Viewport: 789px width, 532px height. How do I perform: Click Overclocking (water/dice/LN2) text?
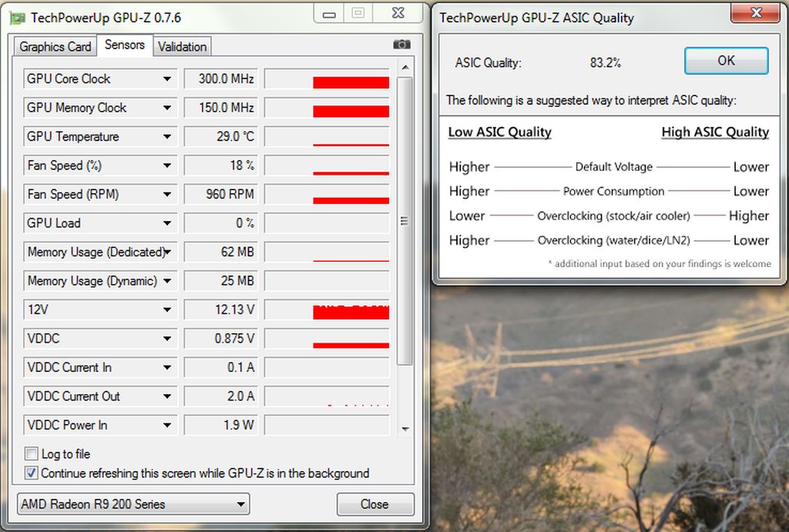tap(614, 240)
